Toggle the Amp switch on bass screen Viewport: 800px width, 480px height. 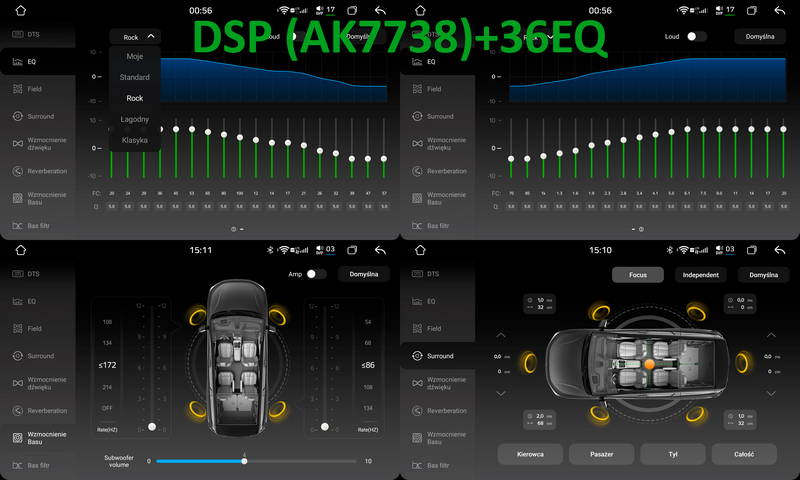click(x=316, y=274)
